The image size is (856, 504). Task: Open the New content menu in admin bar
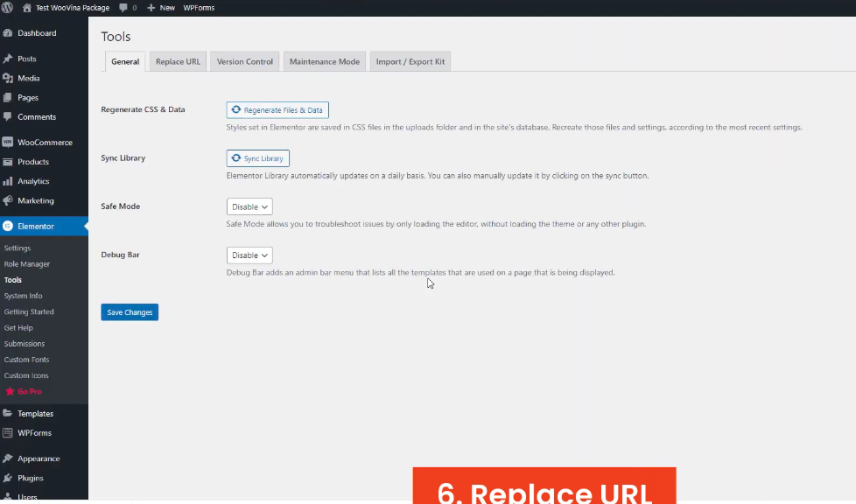161,8
